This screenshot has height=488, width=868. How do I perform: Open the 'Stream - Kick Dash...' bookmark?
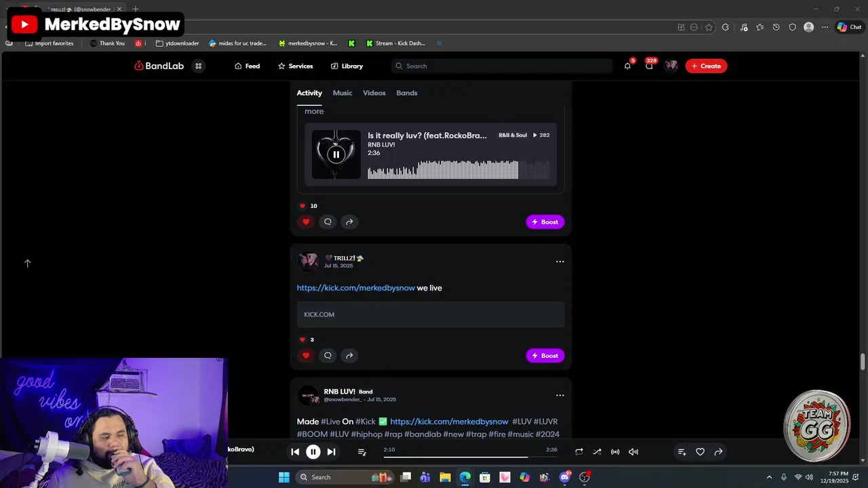point(395,43)
